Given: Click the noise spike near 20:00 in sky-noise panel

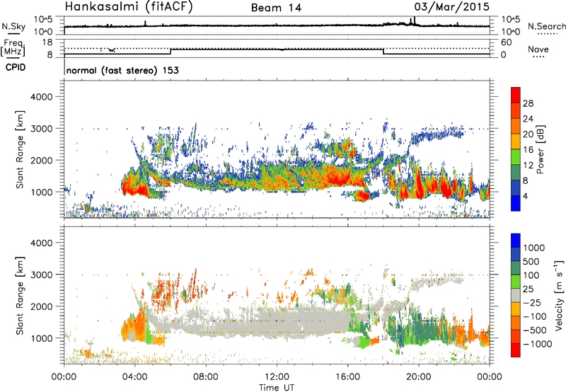Looking at the screenshot, I should [x=415, y=21].
